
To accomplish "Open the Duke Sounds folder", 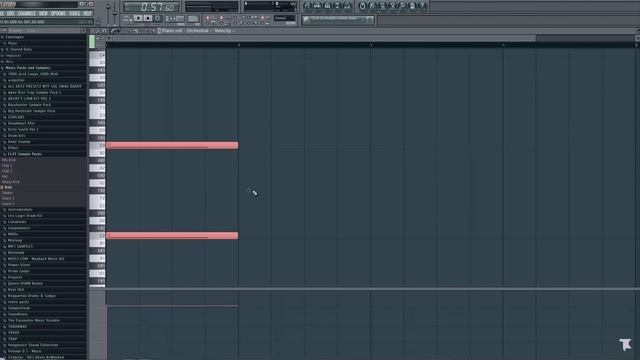I will click(19, 142).
